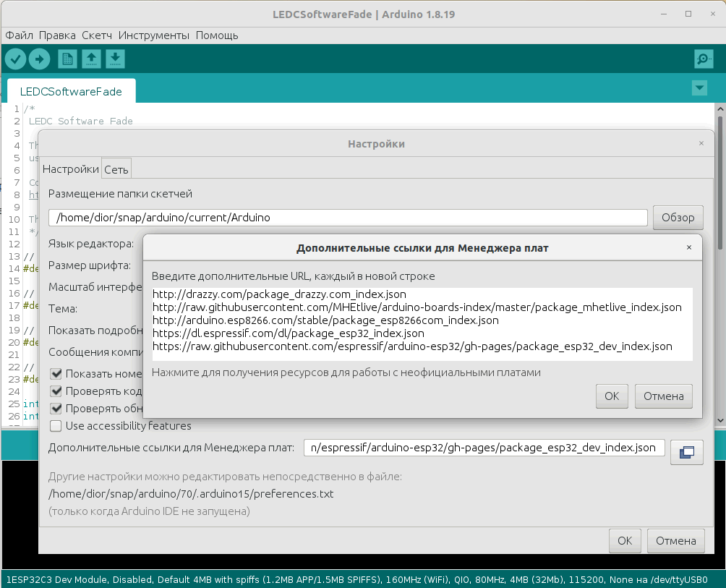Screen dimensions: 726x588
Task: Close the Настройки preferences dialog
Action: point(701,143)
